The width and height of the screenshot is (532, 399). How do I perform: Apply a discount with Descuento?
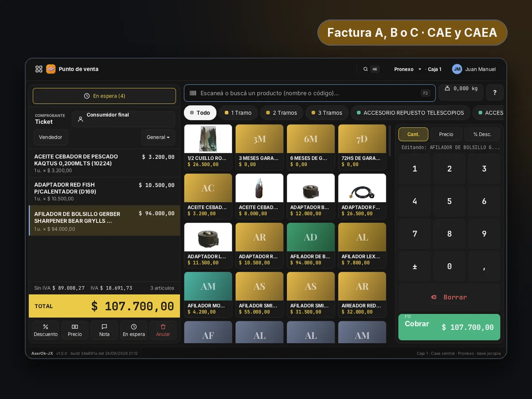(46, 330)
